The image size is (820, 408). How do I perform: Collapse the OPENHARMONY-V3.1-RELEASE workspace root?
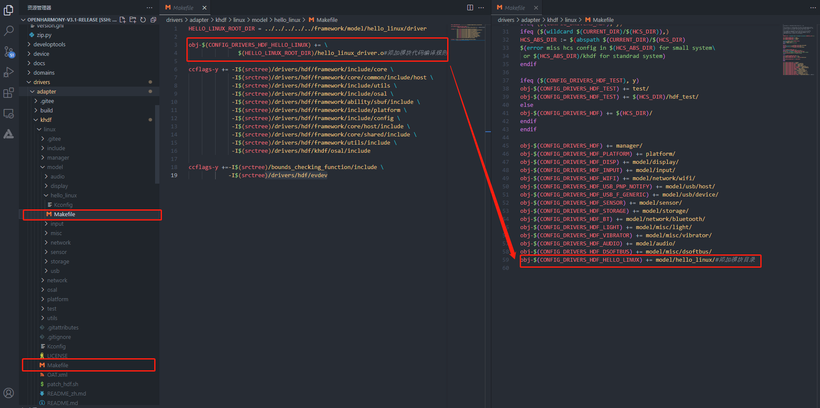click(68, 20)
